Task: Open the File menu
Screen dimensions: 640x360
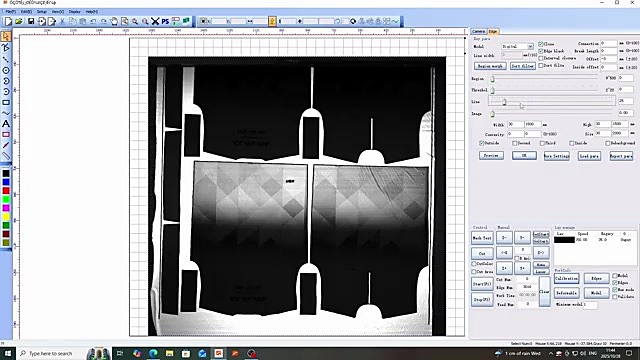Action: (x=11, y=12)
